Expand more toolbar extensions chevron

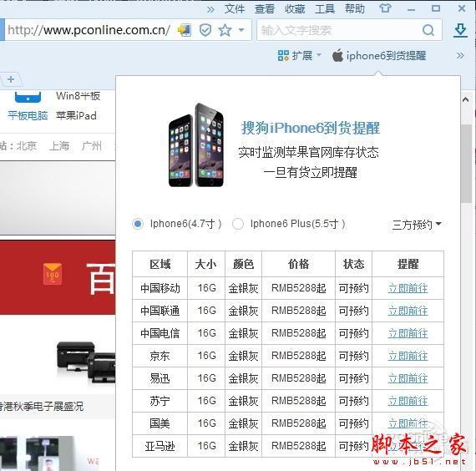[460, 56]
